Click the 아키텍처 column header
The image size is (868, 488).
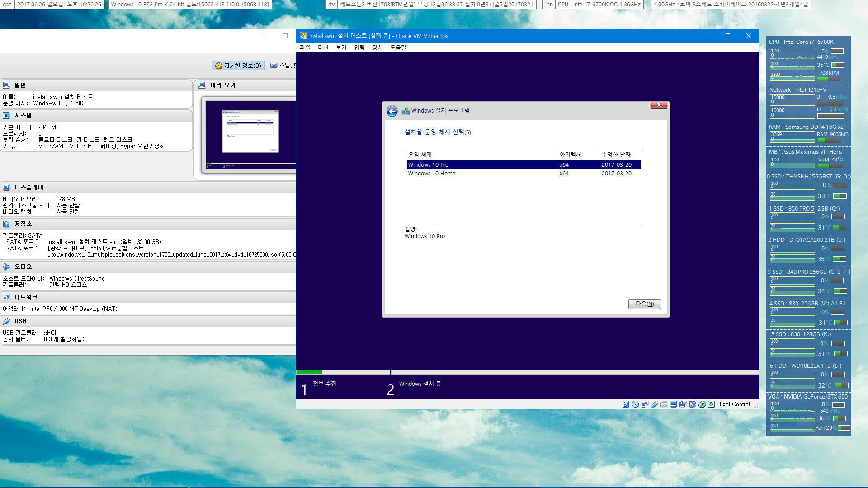click(x=578, y=155)
